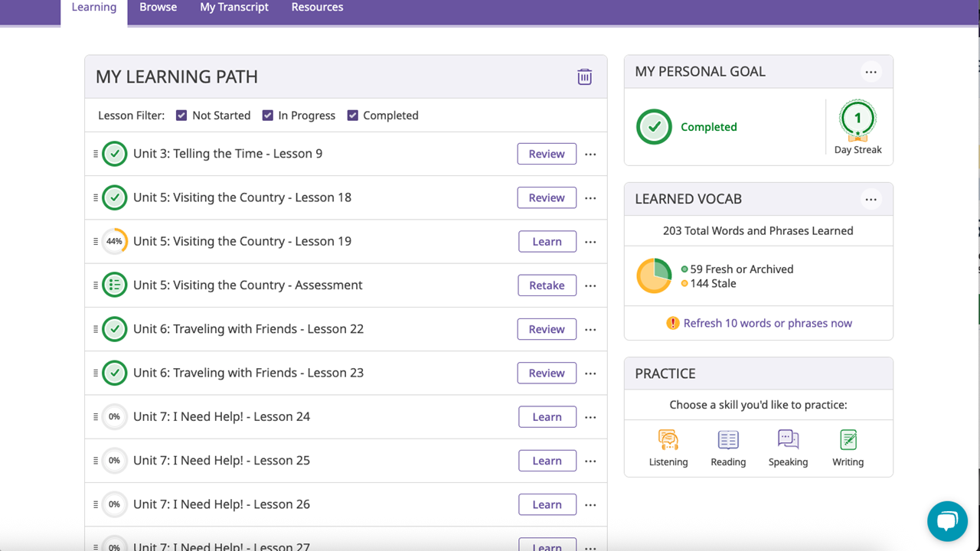This screenshot has width=980, height=551.
Task: Click the personal goal completed checkmark circle
Action: 654,127
